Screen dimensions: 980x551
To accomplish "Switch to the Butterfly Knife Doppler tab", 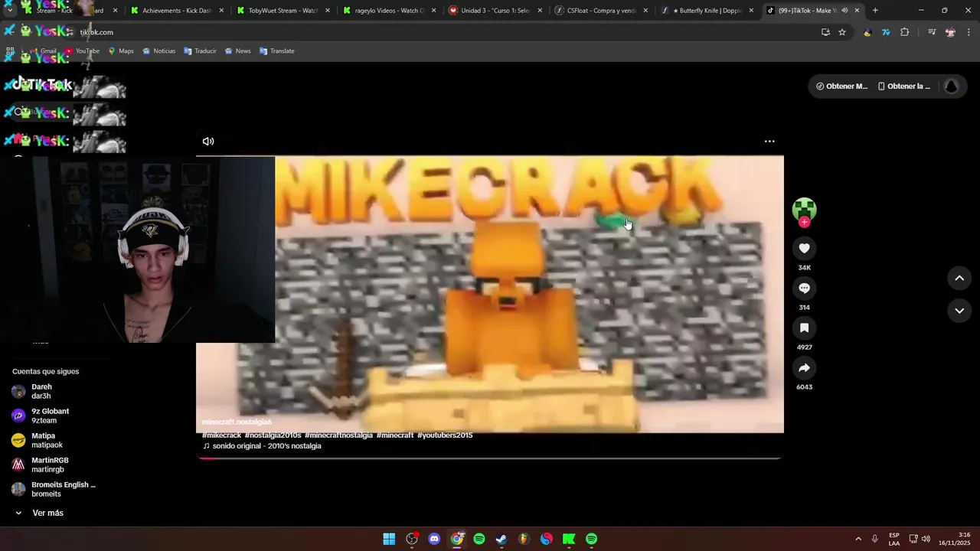I will click(x=707, y=11).
